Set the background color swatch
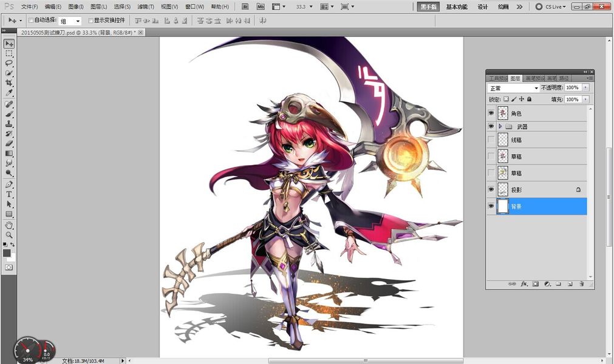This screenshot has width=614, height=364. (x=13, y=258)
